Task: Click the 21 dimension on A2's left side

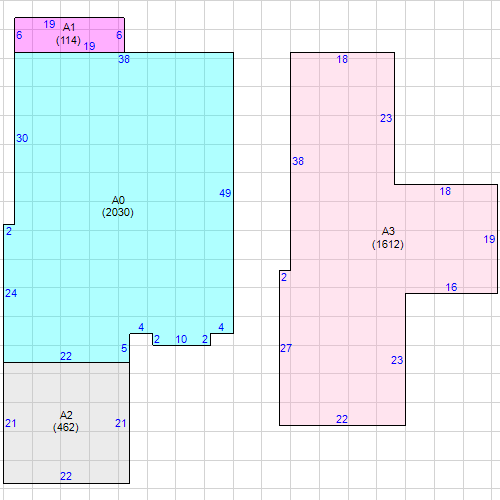Action: tap(11, 423)
